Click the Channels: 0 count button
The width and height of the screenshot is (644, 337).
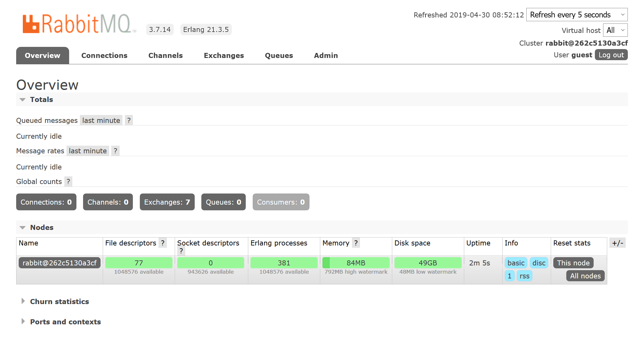coord(108,202)
